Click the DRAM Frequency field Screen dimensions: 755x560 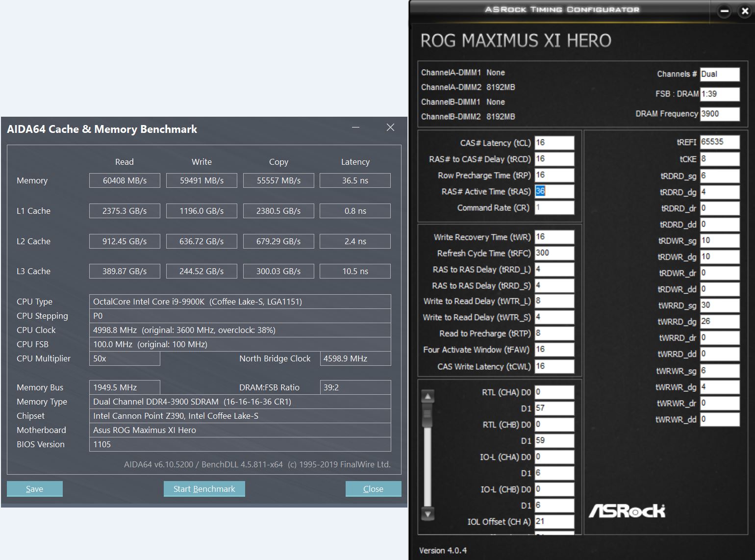click(719, 114)
